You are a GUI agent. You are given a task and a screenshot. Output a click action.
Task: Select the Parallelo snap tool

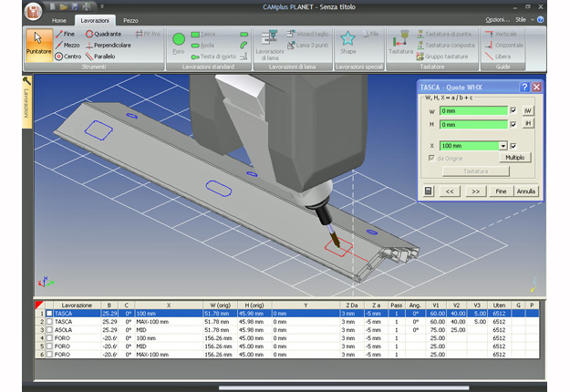coord(100,57)
